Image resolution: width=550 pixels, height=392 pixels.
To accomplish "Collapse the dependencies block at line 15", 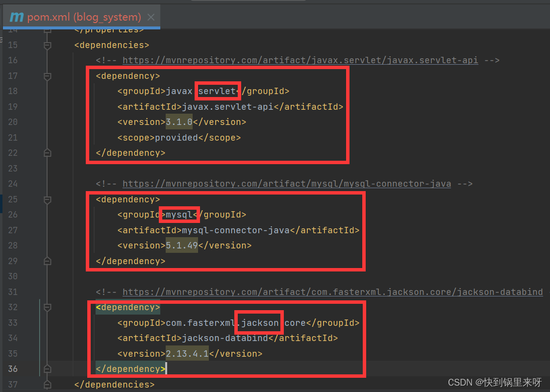I will (48, 45).
